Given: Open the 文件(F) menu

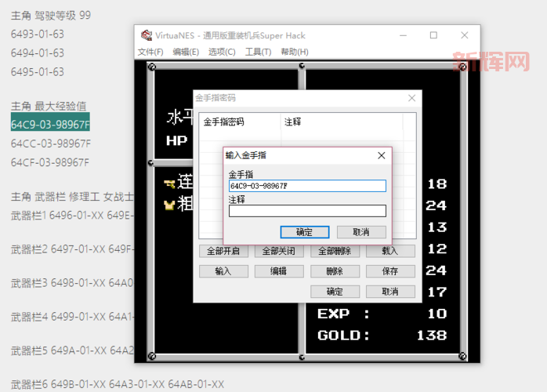Looking at the screenshot, I should [150, 52].
